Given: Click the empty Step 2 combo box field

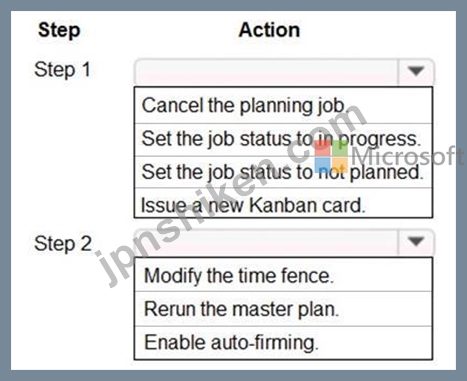Looking at the screenshot, I should point(266,242).
